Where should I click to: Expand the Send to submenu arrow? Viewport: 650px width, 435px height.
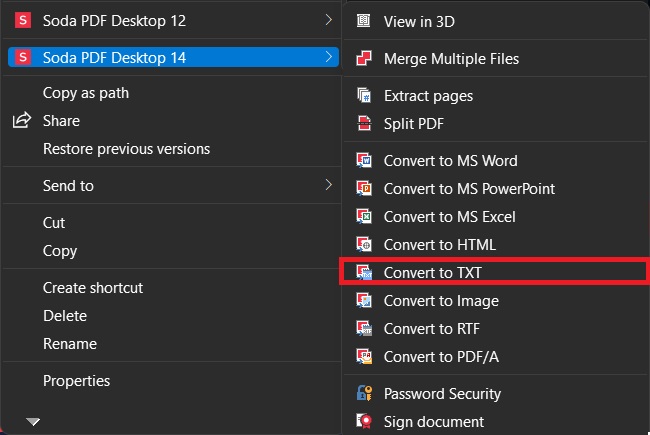coord(329,185)
